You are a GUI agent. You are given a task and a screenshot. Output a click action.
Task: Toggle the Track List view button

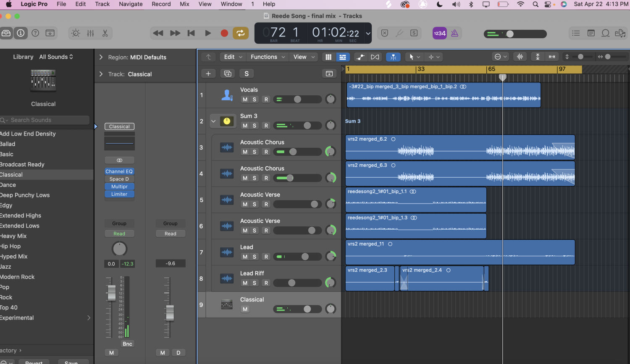tap(343, 57)
